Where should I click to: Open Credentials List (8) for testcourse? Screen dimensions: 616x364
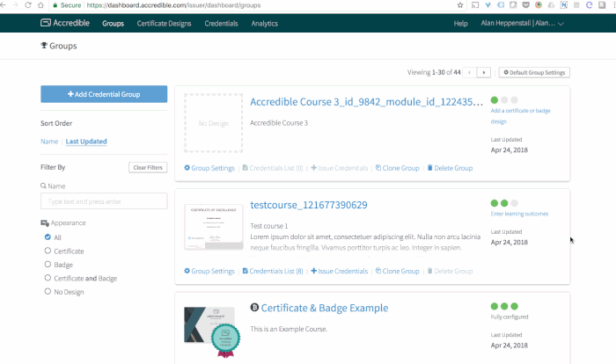(x=273, y=271)
